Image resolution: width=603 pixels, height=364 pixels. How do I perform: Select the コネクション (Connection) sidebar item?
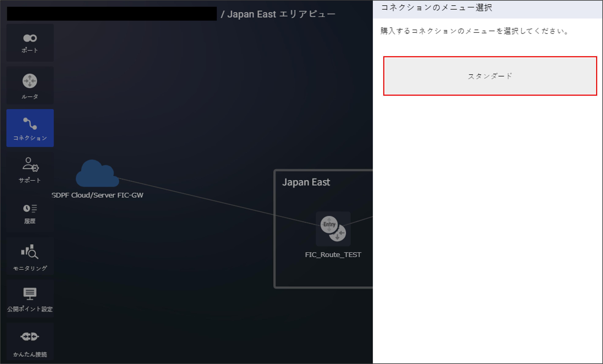tap(30, 128)
